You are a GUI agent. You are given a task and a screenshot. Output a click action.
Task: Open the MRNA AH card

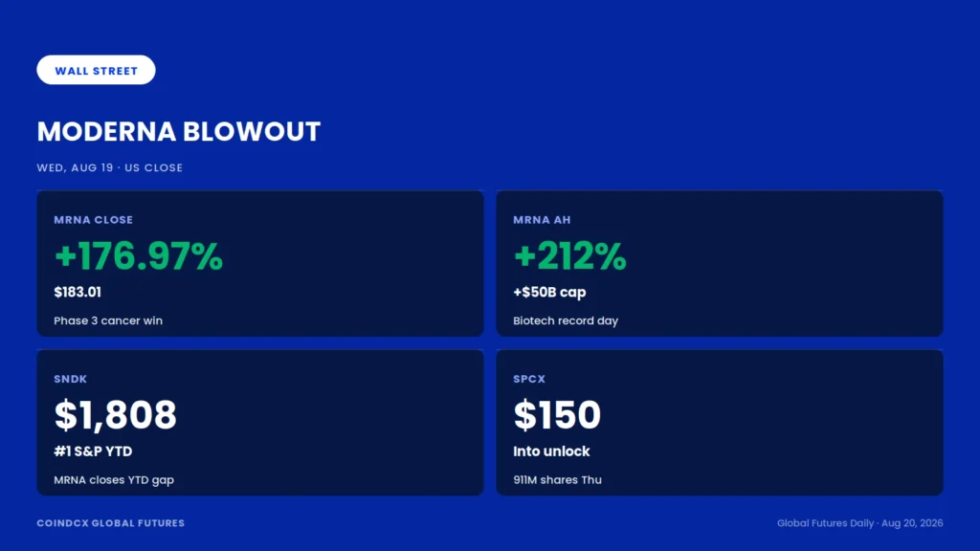pyautogui.click(x=720, y=264)
